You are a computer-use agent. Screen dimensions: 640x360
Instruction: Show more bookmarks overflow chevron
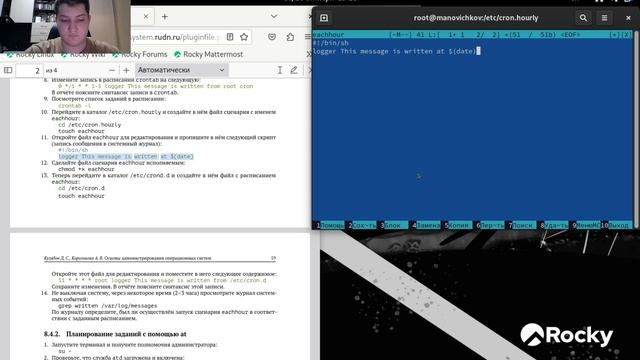pyautogui.click(x=309, y=54)
